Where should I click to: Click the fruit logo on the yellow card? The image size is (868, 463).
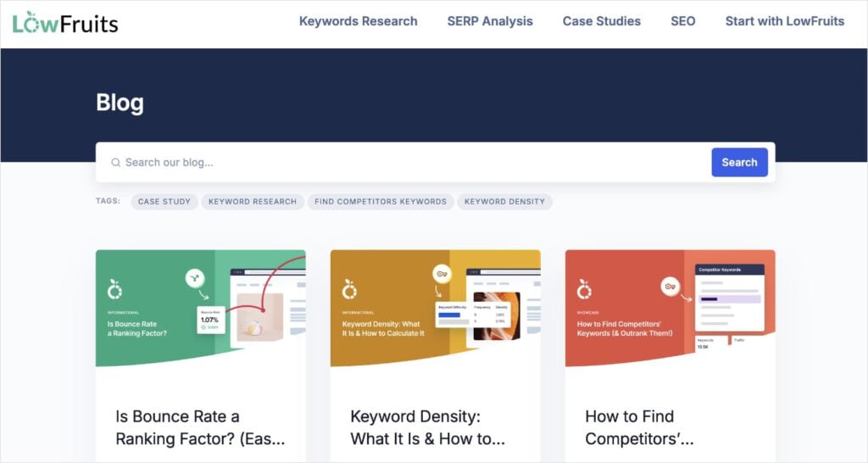(x=349, y=289)
